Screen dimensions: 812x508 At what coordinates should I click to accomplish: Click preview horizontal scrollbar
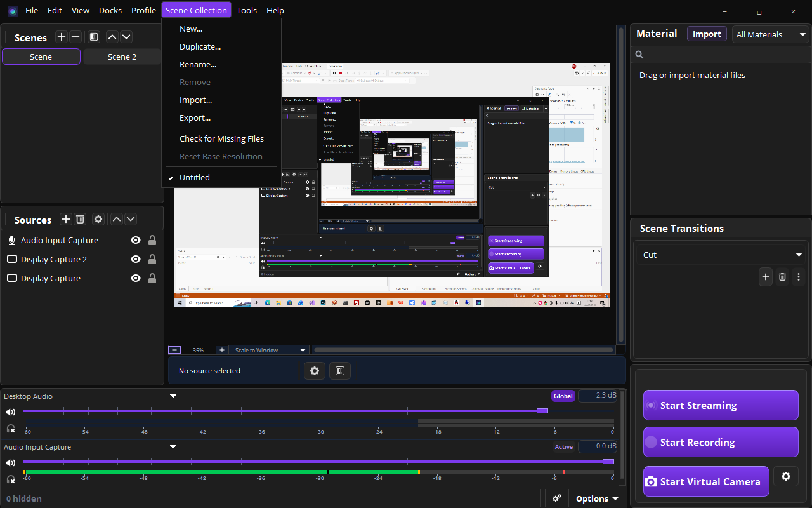tap(464, 350)
